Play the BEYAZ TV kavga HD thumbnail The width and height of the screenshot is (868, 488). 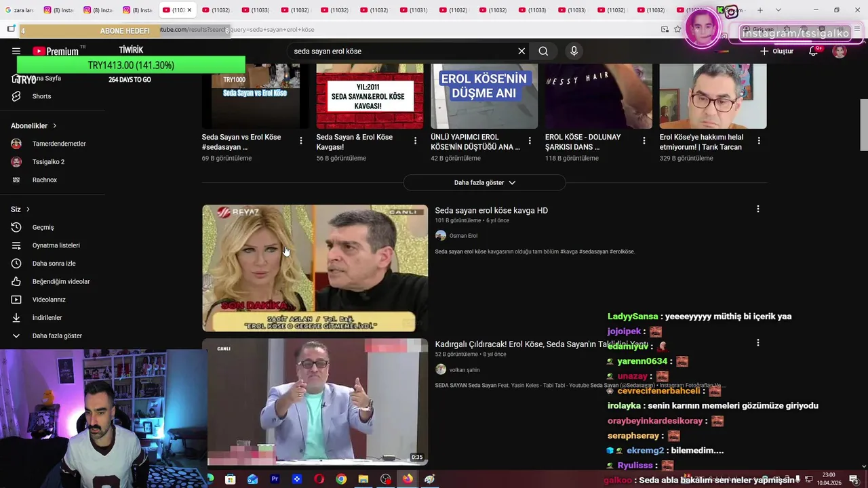pyautogui.click(x=315, y=268)
